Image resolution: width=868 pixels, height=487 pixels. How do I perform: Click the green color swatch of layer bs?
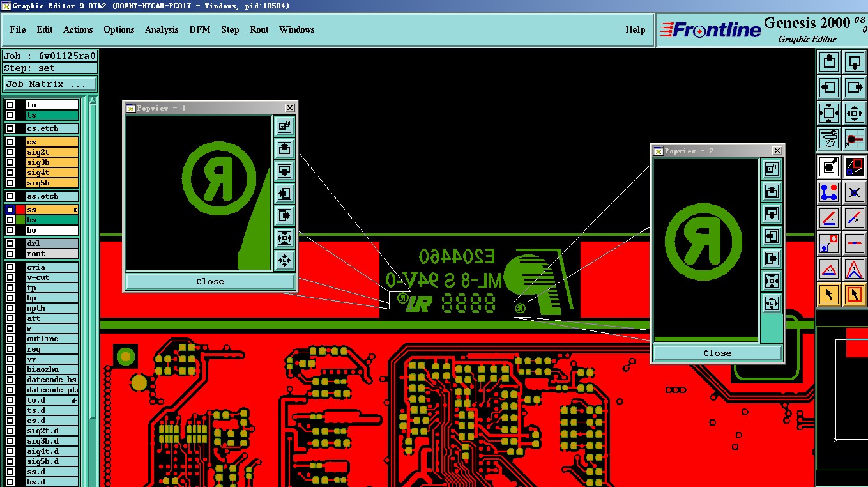(20, 220)
